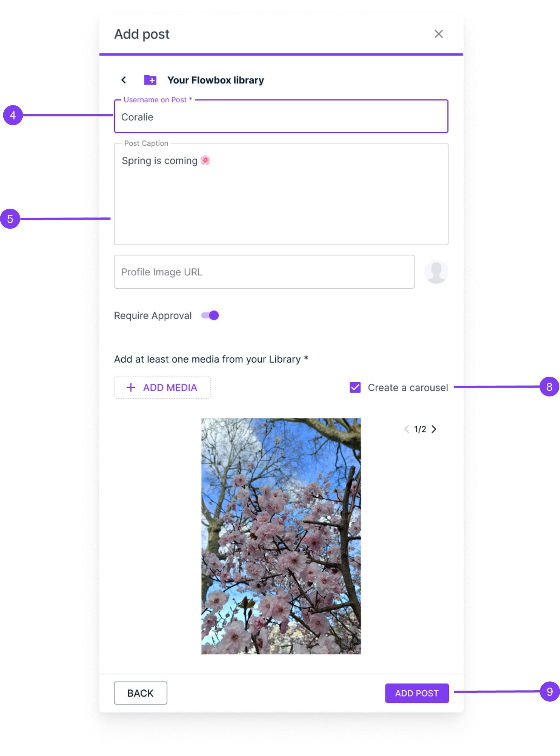This screenshot has height=756, width=560.
Task: Toggle the Require Approval switch
Action: (x=210, y=315)
